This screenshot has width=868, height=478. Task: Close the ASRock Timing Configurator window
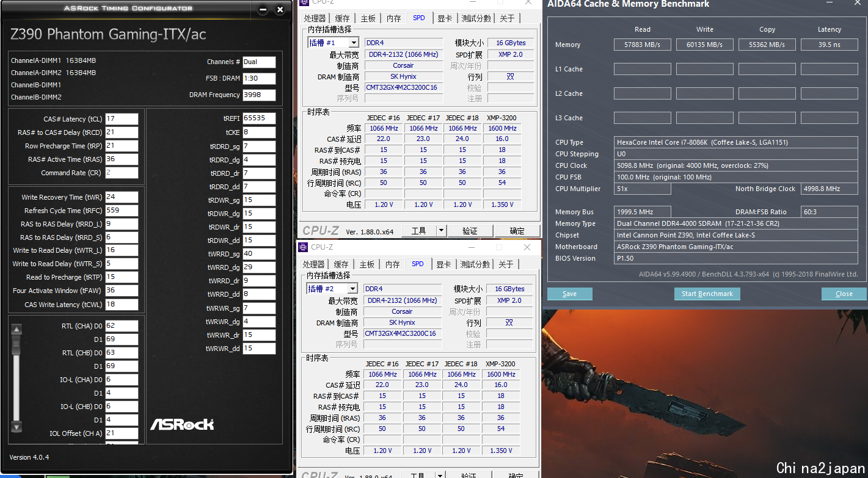tap(280, 10)
